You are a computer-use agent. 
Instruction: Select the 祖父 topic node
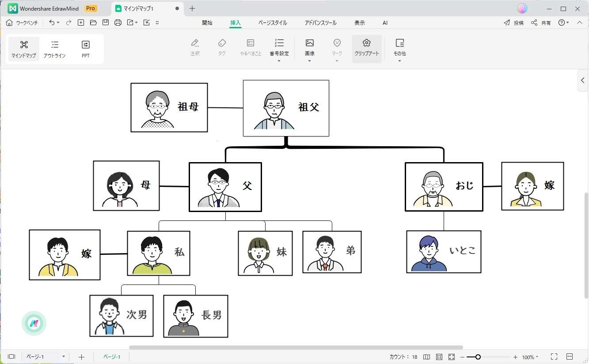click(285, 107)
